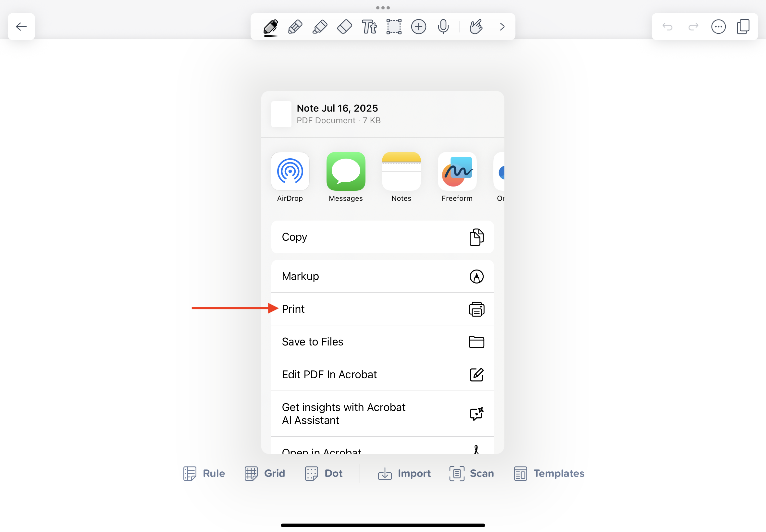Select the eraser tool
766x532 pixels.
coord(344,27)
